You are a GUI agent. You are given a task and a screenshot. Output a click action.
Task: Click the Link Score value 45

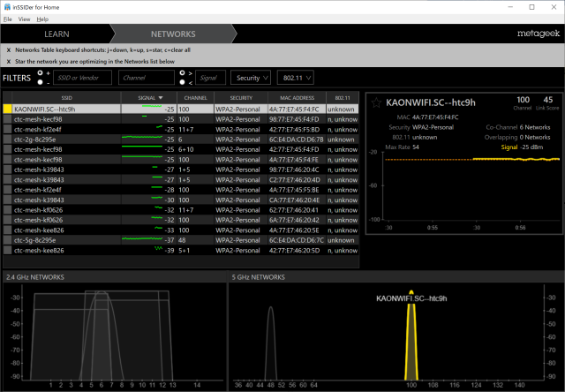(x=547, y=100)
